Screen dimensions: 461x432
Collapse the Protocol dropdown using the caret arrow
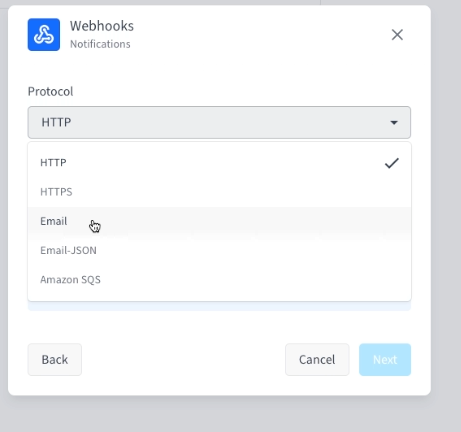click(x=394, y=123)
